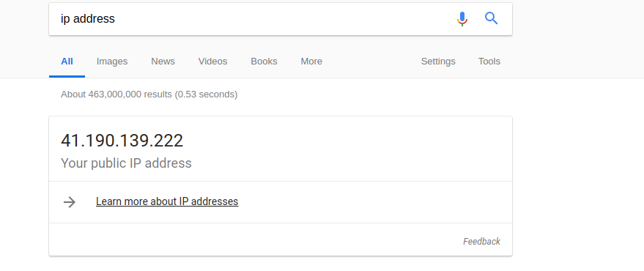The image size is (644, 271).
Task: Expand the Tools search options
Action: [489, 62]
